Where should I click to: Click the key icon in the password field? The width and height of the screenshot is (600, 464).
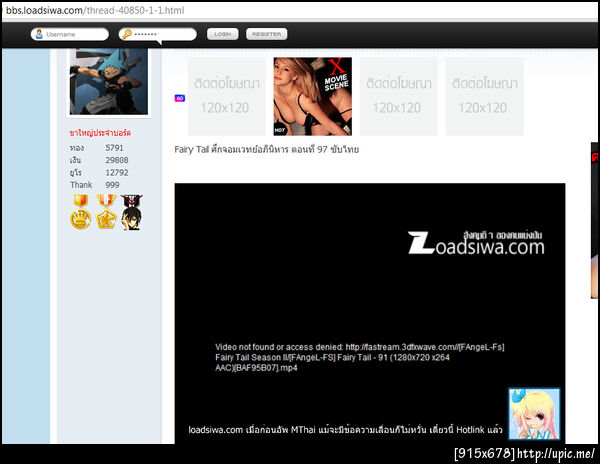(x=127, y=34)
